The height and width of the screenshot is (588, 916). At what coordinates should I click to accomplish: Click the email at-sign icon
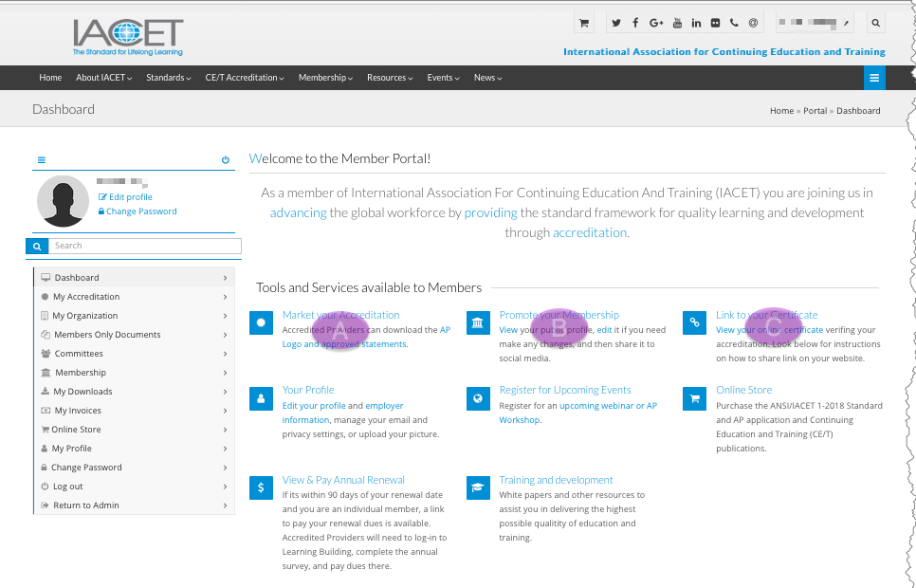click(753, 23)
